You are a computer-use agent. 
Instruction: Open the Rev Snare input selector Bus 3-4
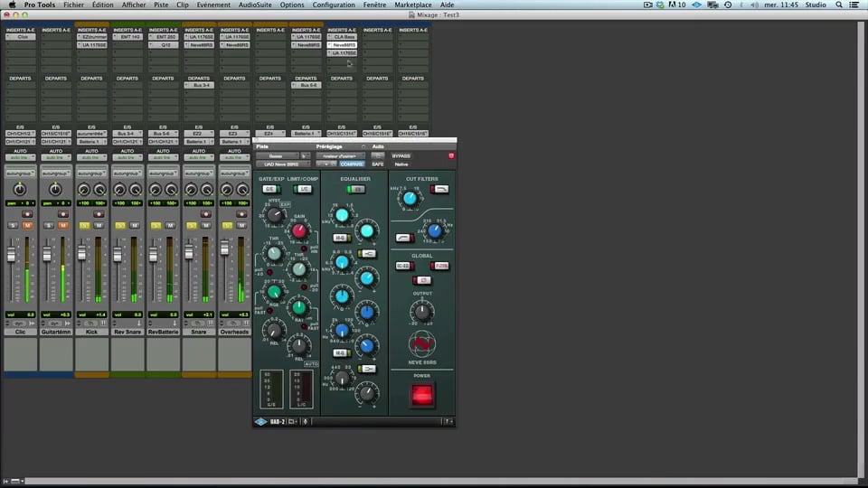[127, 134]
